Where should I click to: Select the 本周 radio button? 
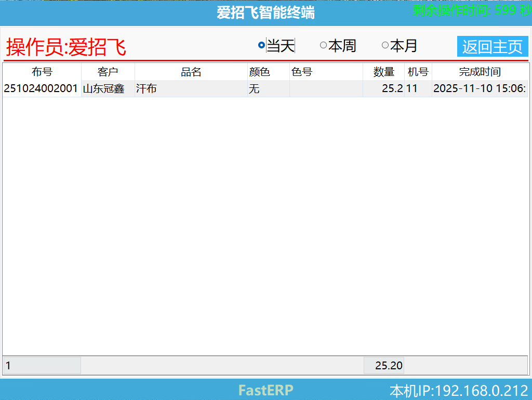coord(324,46)
